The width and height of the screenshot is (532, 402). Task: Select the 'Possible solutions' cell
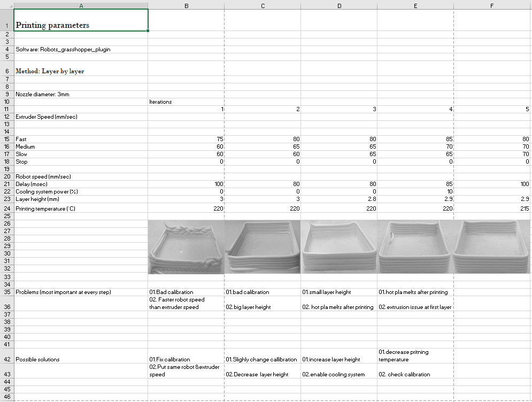[81, 356]
